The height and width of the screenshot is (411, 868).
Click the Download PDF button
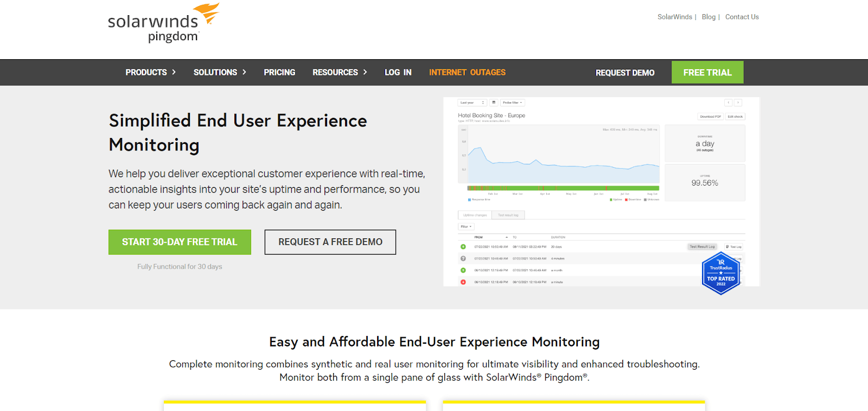coord(710,117)
